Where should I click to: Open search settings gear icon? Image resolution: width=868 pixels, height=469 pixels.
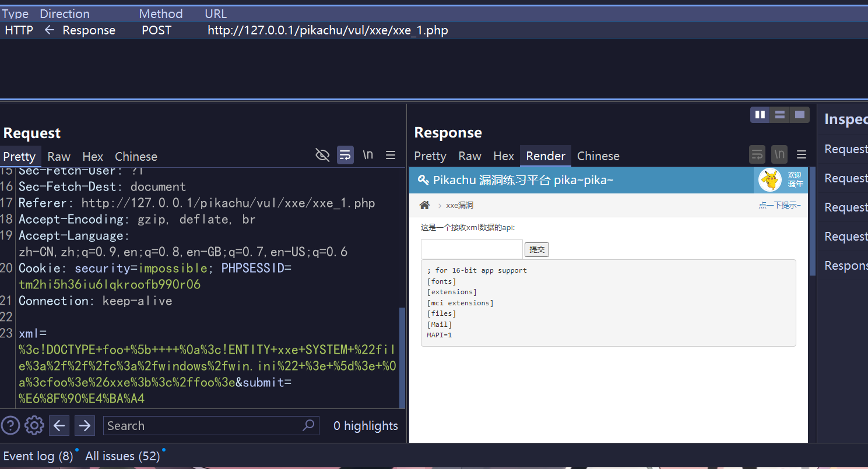[x=34, y=425]
